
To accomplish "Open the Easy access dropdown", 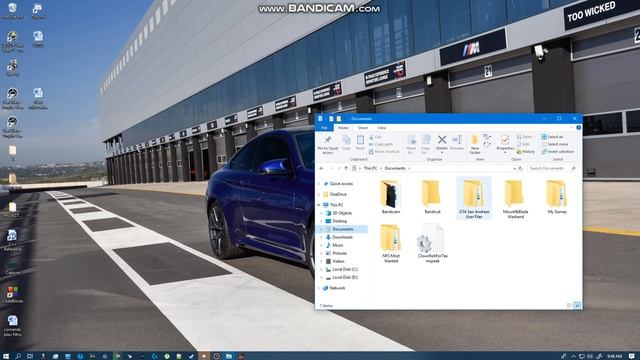I will (x=487, y=144).
